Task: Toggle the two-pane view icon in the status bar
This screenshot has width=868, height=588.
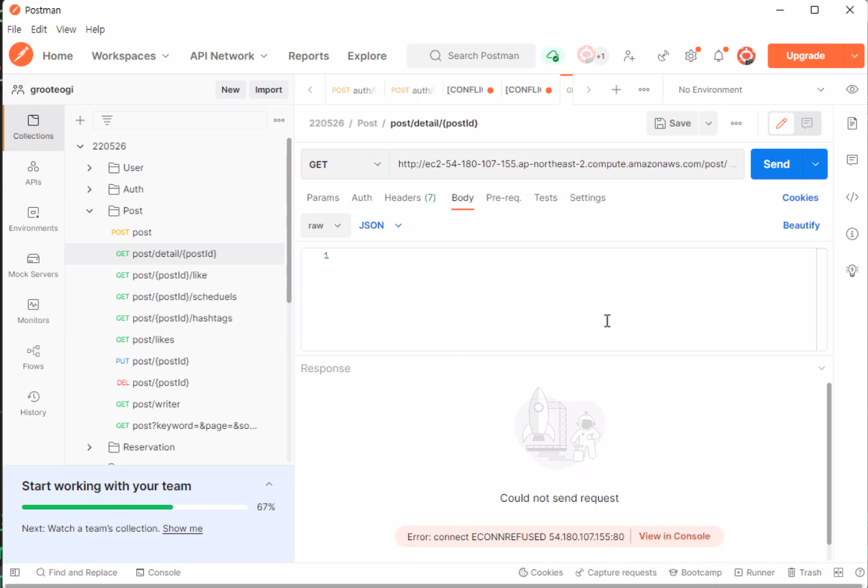Action: coord(839,573)
